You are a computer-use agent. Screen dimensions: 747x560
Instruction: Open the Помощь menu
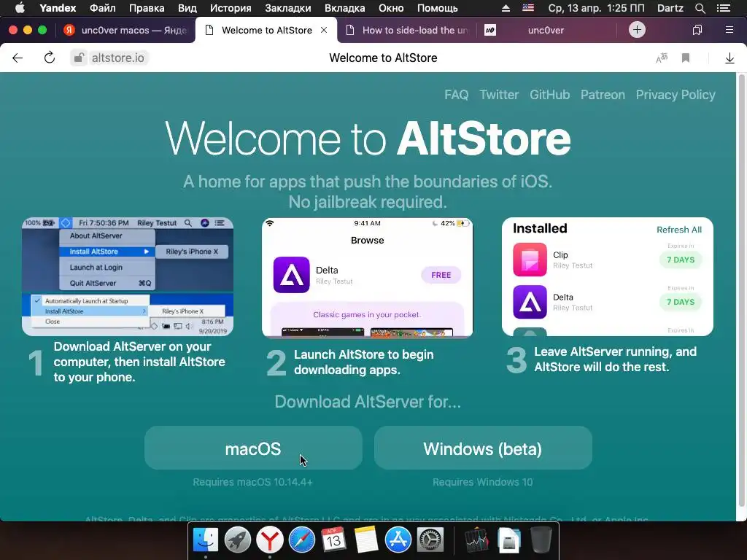[x=438, y=8]
